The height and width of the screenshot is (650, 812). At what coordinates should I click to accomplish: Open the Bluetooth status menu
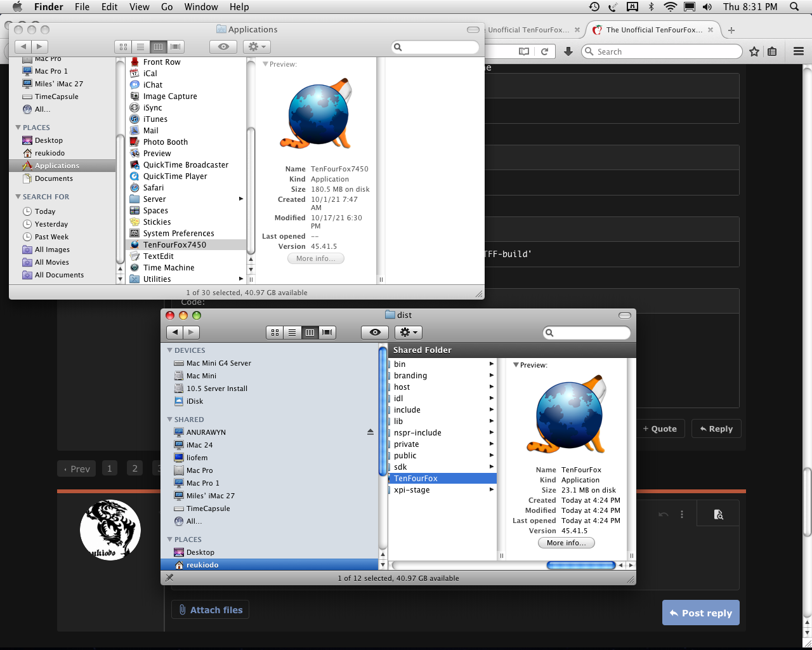(x=651, y=7)
